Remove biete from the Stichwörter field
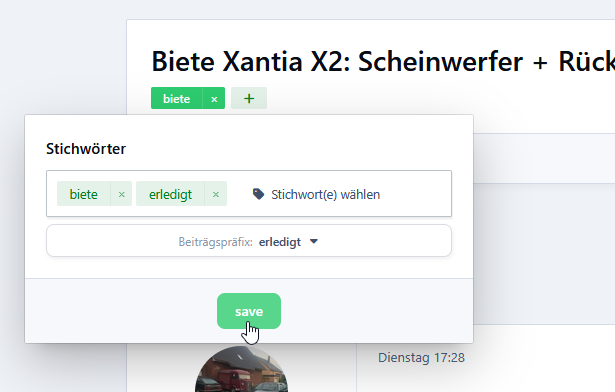615x392 pixels. point(122,194)
